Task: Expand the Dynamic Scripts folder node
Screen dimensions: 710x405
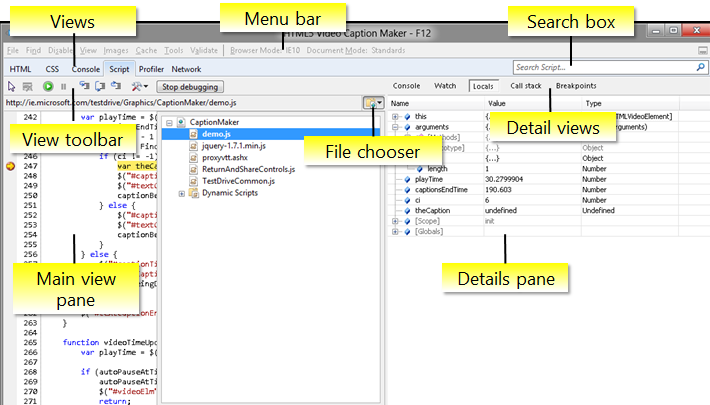Action: point(182,193)
